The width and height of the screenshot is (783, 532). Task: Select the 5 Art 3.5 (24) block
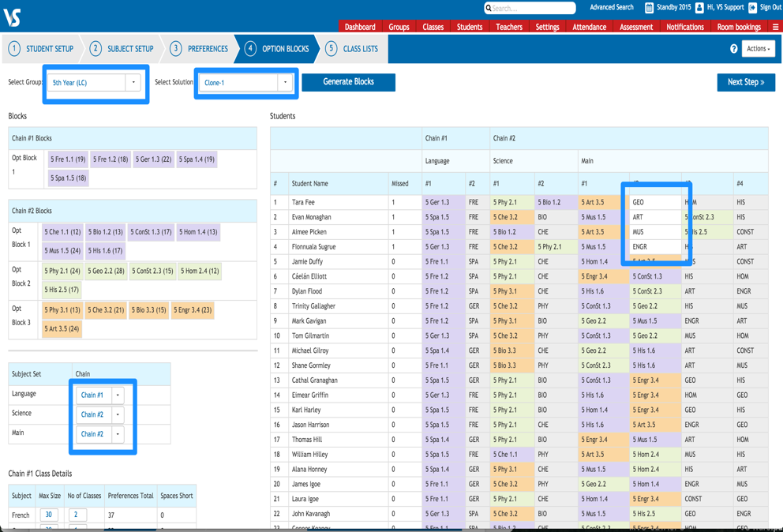tap(62, 328)
